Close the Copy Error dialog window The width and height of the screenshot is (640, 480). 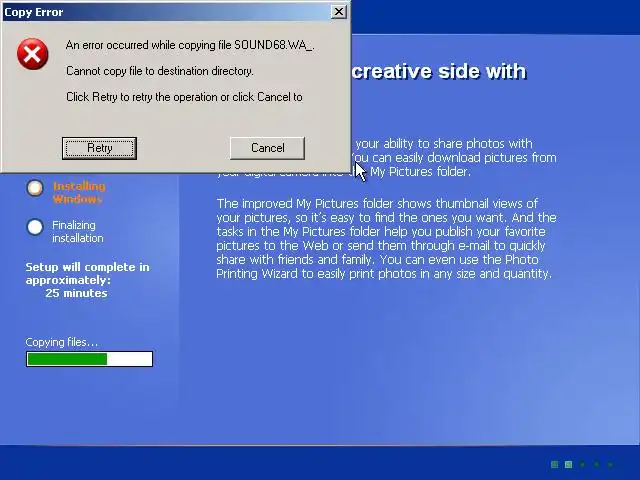click(339, 12)
